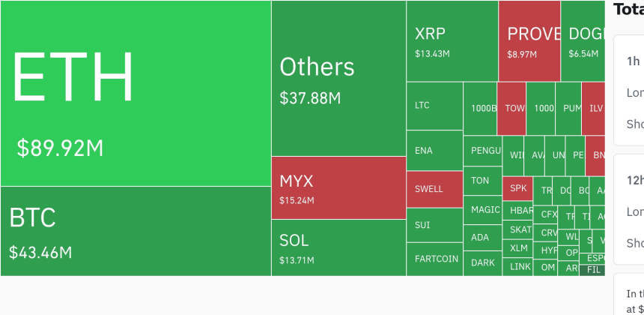Select the TON tile
Viewport: 644px width, 315px height.
482,181
